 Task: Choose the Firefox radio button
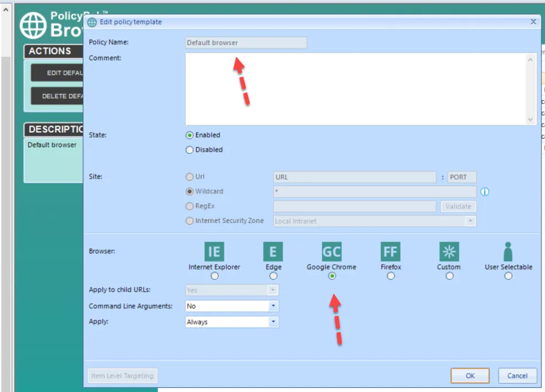point(391,276)
